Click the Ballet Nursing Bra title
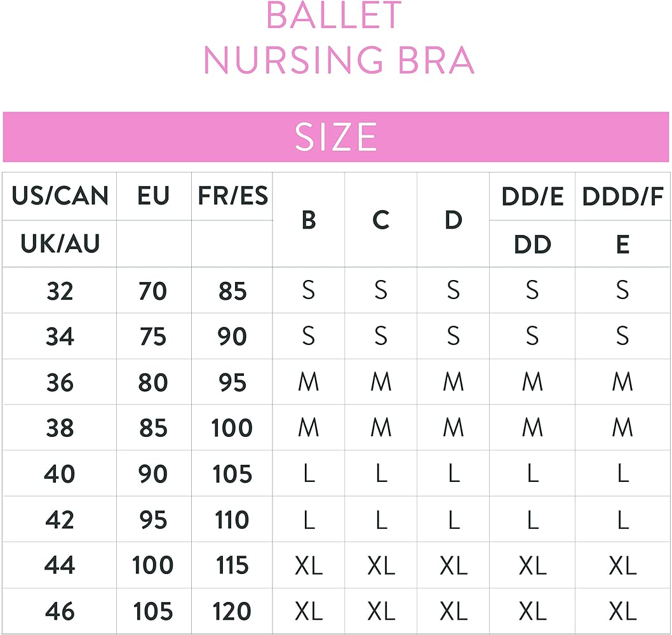Screen dimensions: 672x635 (x=339, y=38)
